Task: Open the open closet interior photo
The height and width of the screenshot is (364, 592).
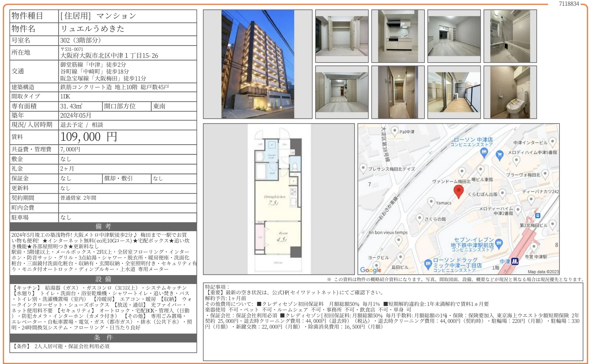Action: (x=342, y=36)
